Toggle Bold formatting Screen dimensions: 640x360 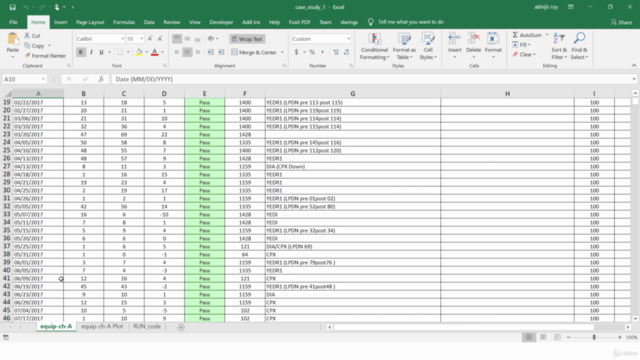[x=81, y=52]
